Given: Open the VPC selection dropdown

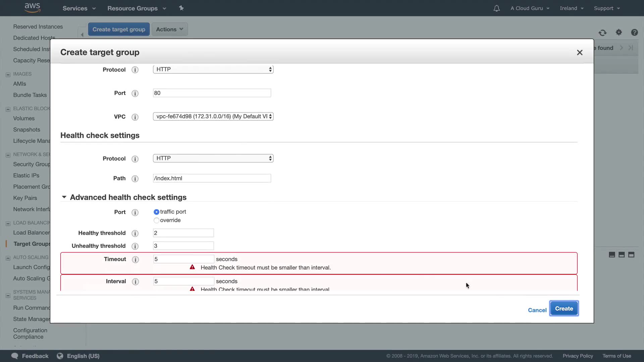Looking at the screenshot, I should [213, 116].
